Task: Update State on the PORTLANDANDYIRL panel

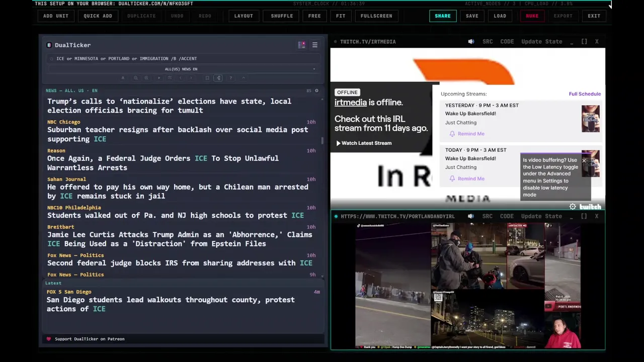Action: pyautogui.click(x=542, y=216)
